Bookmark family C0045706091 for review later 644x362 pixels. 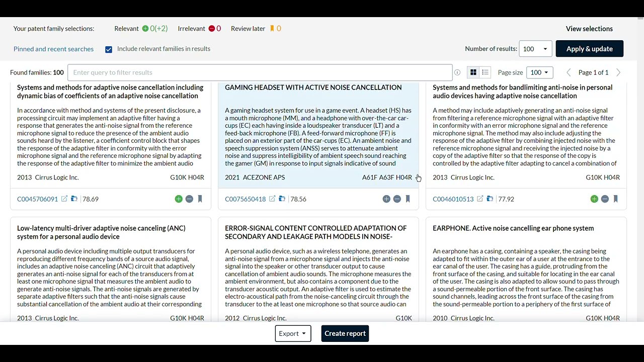click(x=200, y=199)
